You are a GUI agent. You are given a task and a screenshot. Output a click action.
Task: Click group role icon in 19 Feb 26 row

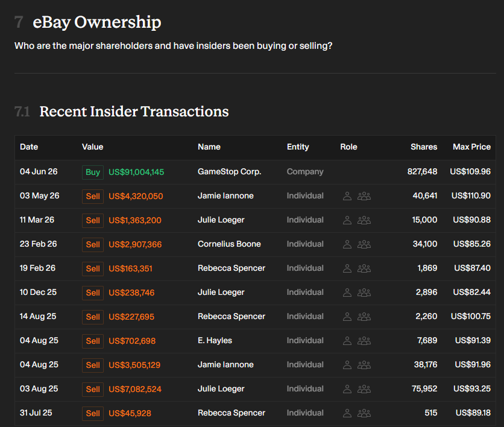[x=364, y=268]
